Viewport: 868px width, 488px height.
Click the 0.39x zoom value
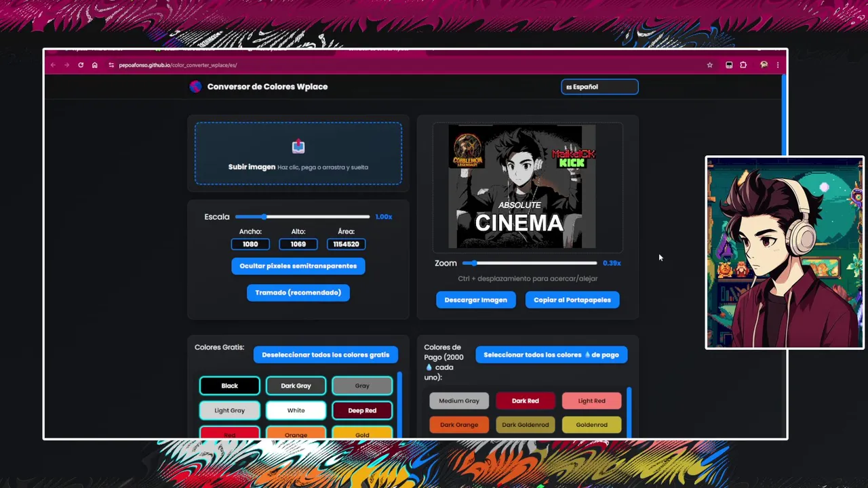pos(612,263)
